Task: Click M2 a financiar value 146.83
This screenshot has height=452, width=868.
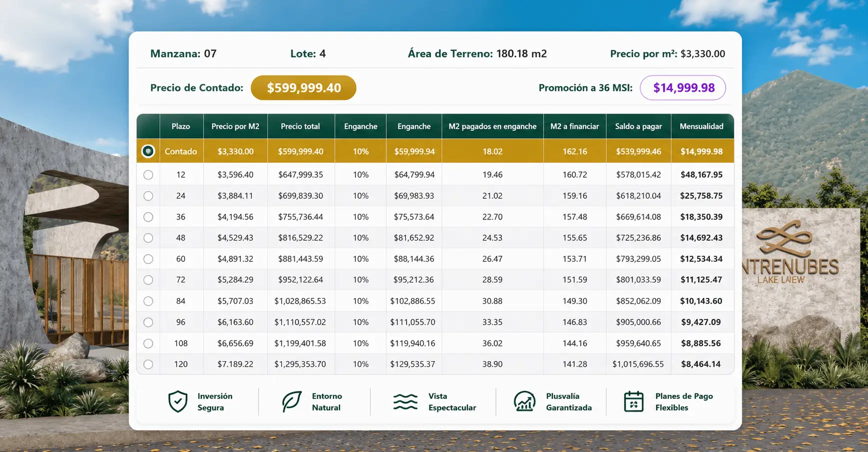Action: click(x=574, y=322)
